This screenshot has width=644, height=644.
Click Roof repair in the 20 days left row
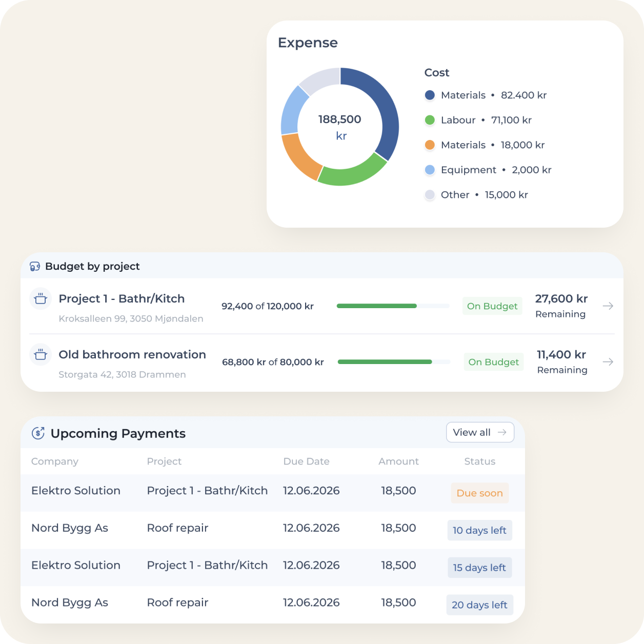pos(177,603)
